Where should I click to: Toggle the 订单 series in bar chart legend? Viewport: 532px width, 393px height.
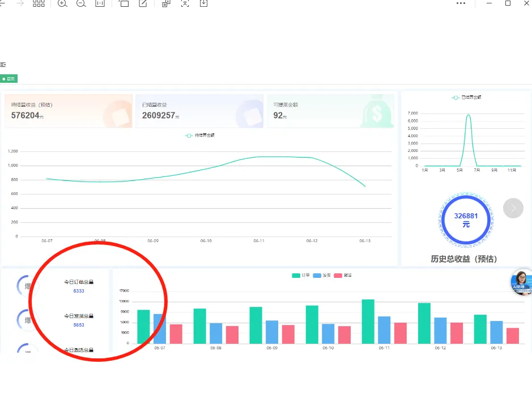[301, 276]
